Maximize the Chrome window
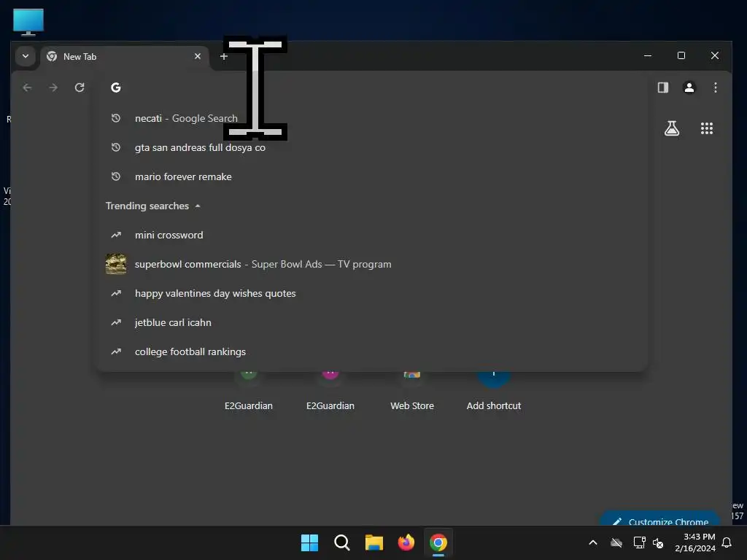The height and width of the screenshot is (560, 747). coord(681,55)
